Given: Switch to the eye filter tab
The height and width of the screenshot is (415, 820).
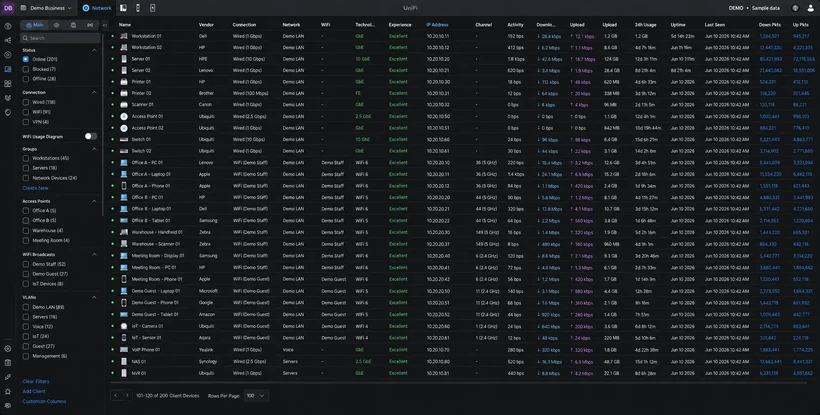Looking at the screenshot, I should click(56, 25).
